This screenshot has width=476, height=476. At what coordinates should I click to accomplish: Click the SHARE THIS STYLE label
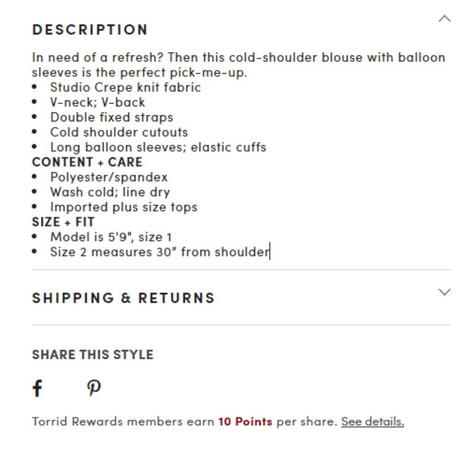(x=92, y=355)
